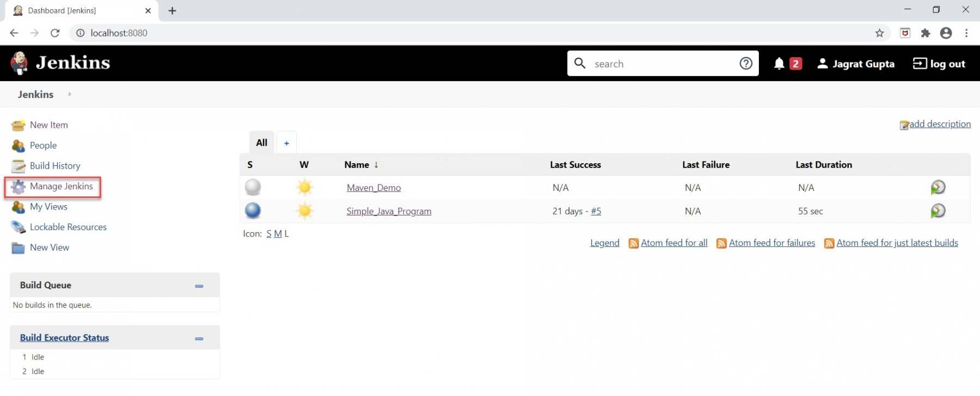Collapse the Build Executor Status panel
This screenshot has width=980, height=396.
(x=199, y=339)
